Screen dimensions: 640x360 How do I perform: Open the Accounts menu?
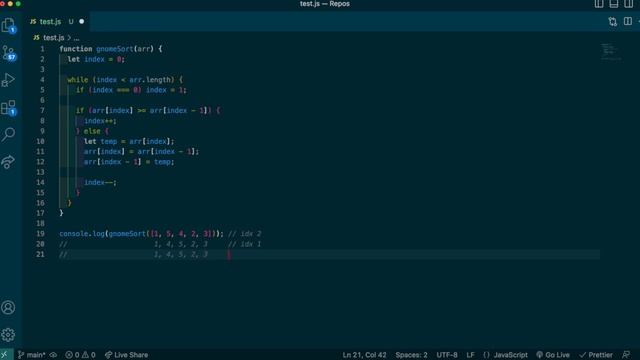coord(8,307)
